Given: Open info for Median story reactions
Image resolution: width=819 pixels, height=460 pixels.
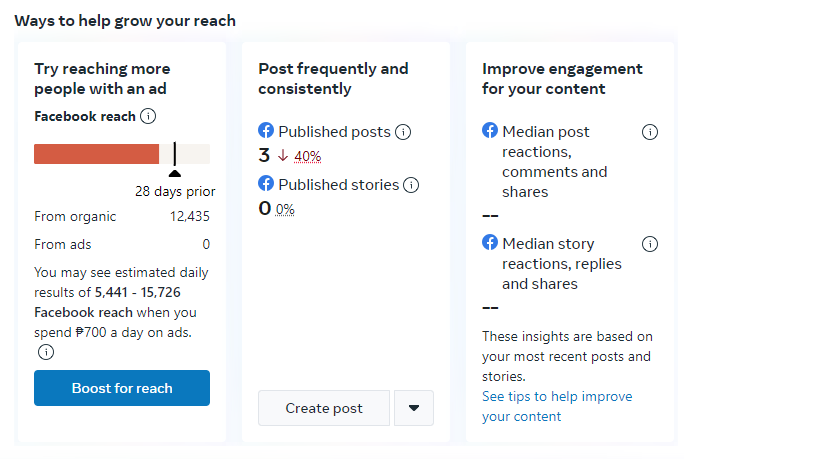Looking at the screenshot, I should tap(650, 244).
